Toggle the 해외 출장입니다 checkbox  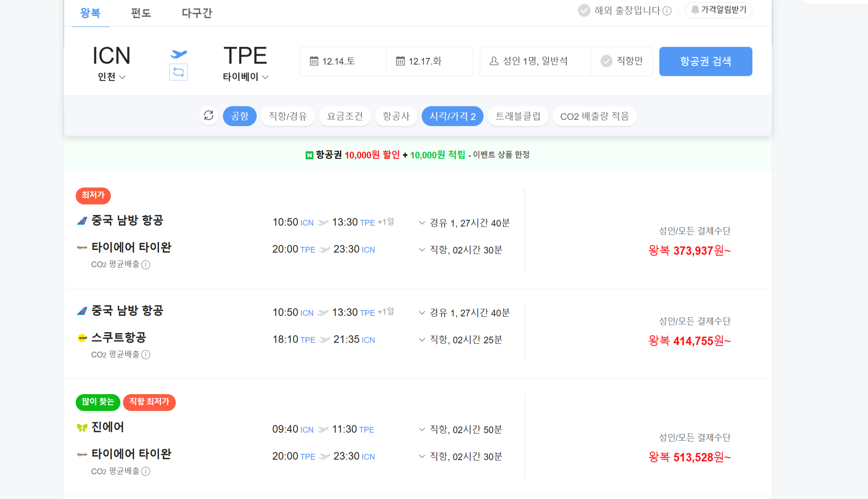pyautogui.click(x=584, y=10)
